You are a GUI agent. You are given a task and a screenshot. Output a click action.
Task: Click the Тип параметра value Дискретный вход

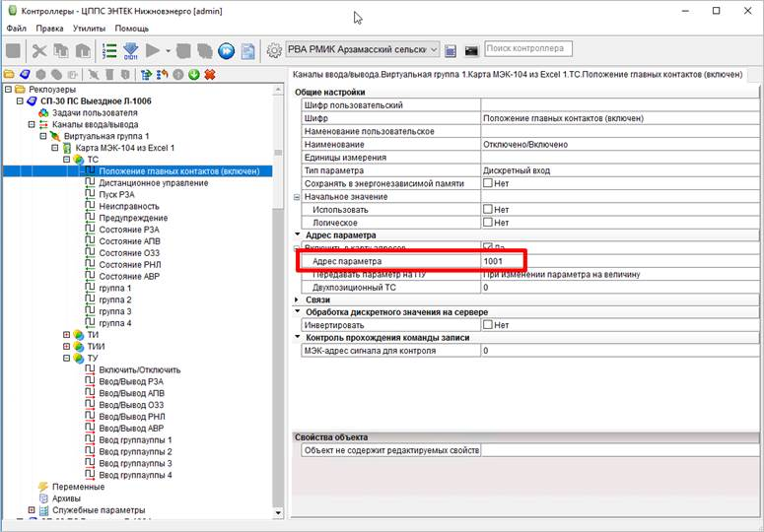pos(516,170)
